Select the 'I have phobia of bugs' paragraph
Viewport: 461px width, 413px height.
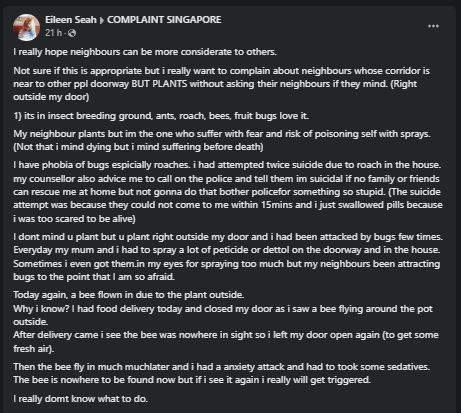[x=228, y=192]
